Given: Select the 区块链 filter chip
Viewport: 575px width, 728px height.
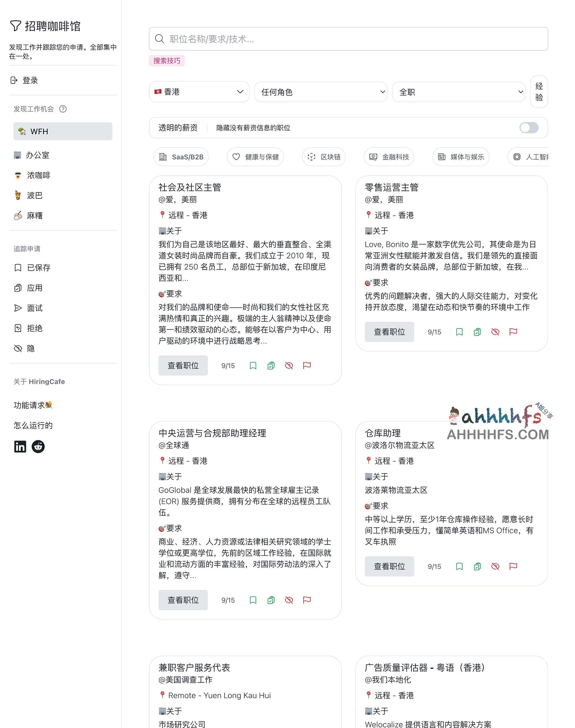Looking at the screenshot, I should tap(324, 157).
